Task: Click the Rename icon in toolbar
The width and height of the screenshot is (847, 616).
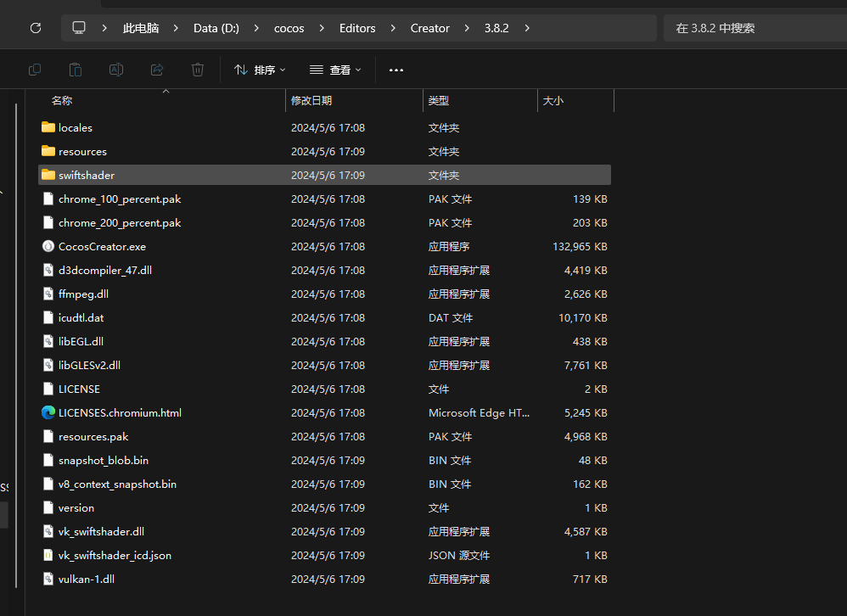Action: pyautogui.click(x=116, y=70)
